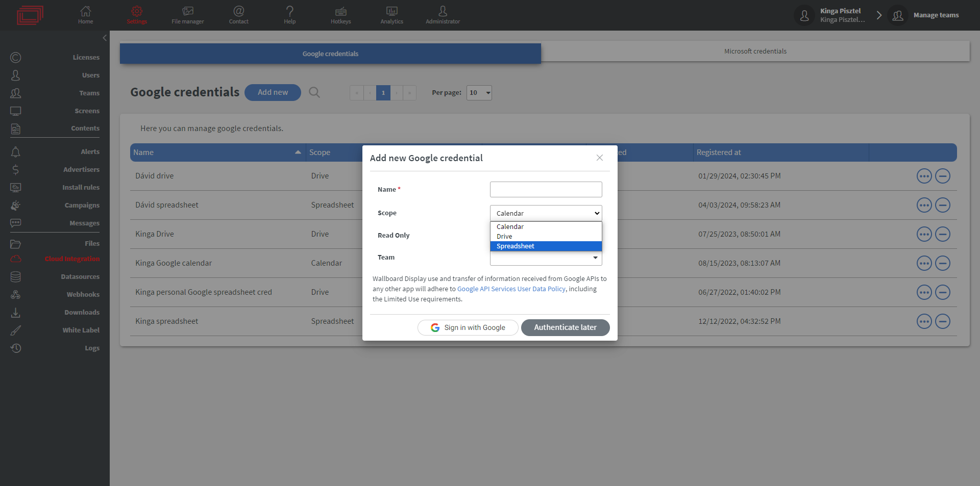Click the Add new button
This screenshot has width=980, height=486.
coord(273,92)
